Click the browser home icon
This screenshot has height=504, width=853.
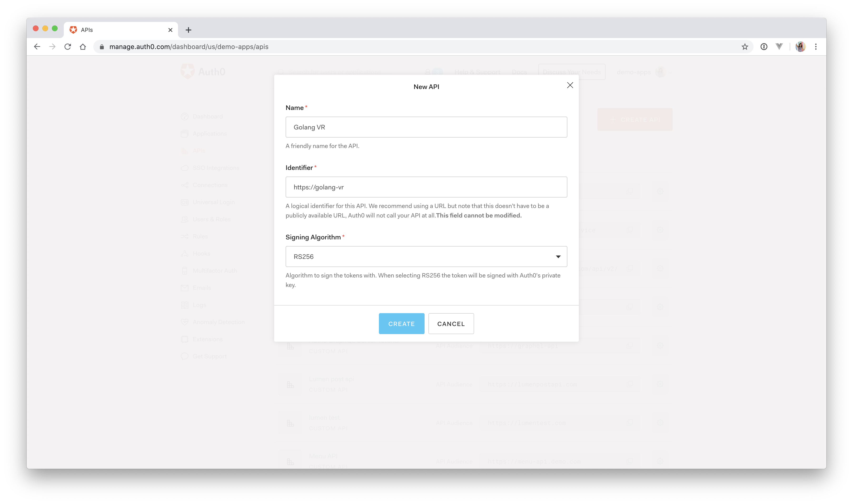coord(83,47)
